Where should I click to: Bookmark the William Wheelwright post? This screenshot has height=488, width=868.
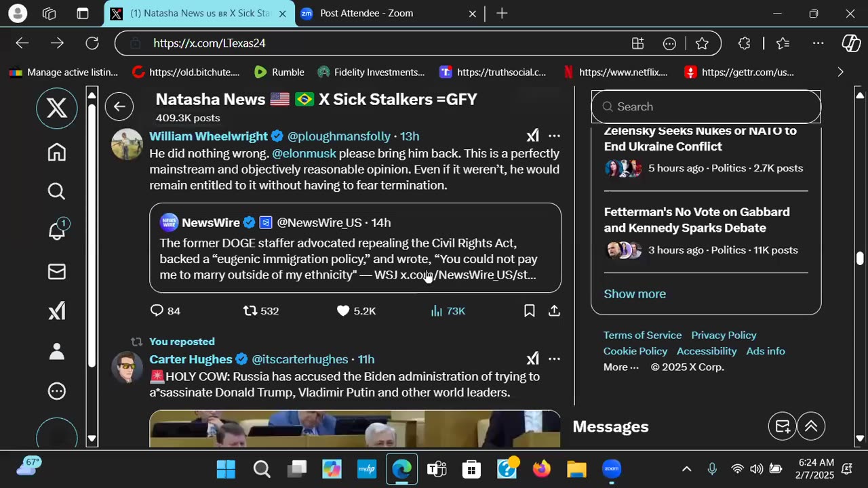[x=530, y=311]
